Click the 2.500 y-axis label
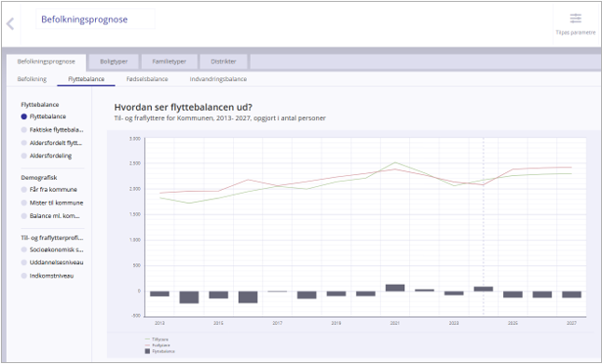The width and height of the screenshot is (602, 364). pyautogui.click(x=135, y=164)
